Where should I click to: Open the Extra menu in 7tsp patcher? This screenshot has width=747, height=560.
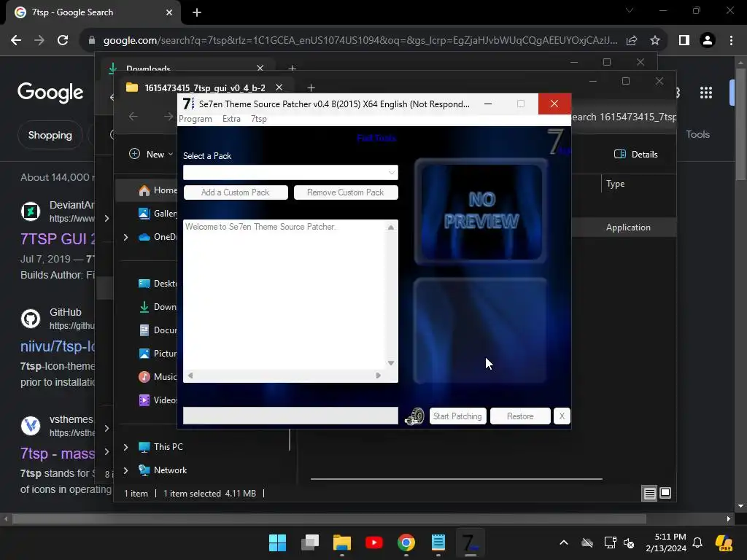(231, 119)
